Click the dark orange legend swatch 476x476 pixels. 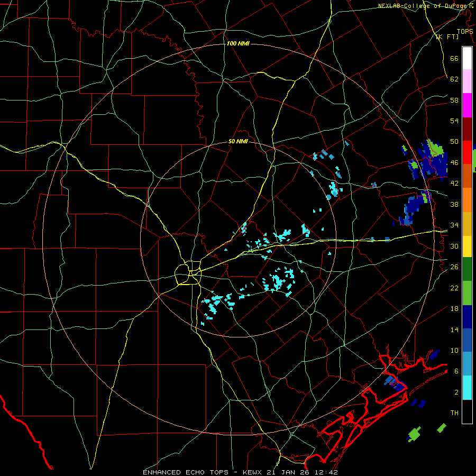click(x=467, y=176)
